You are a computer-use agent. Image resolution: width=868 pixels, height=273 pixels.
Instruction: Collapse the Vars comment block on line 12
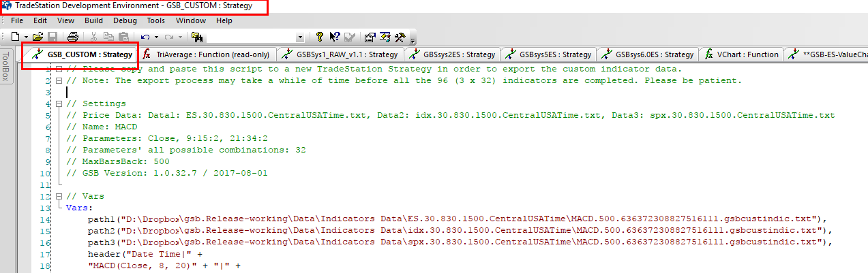(x=59, y=196)
